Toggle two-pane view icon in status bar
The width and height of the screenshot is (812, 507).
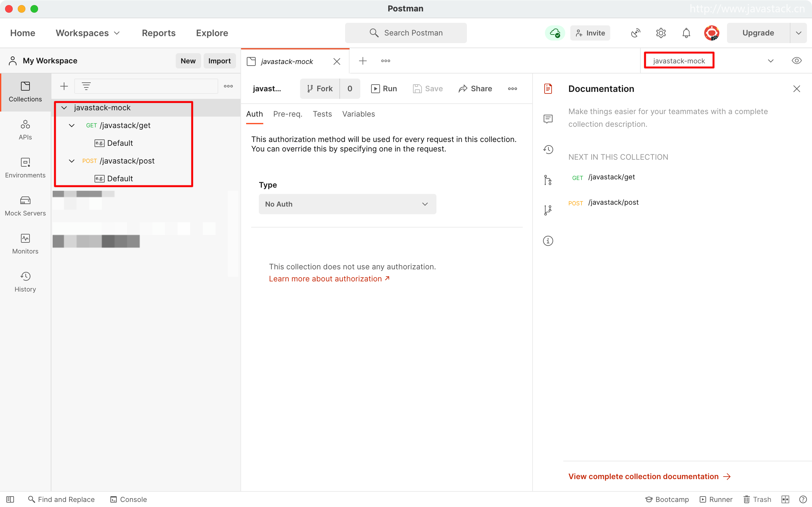(785, 499)
